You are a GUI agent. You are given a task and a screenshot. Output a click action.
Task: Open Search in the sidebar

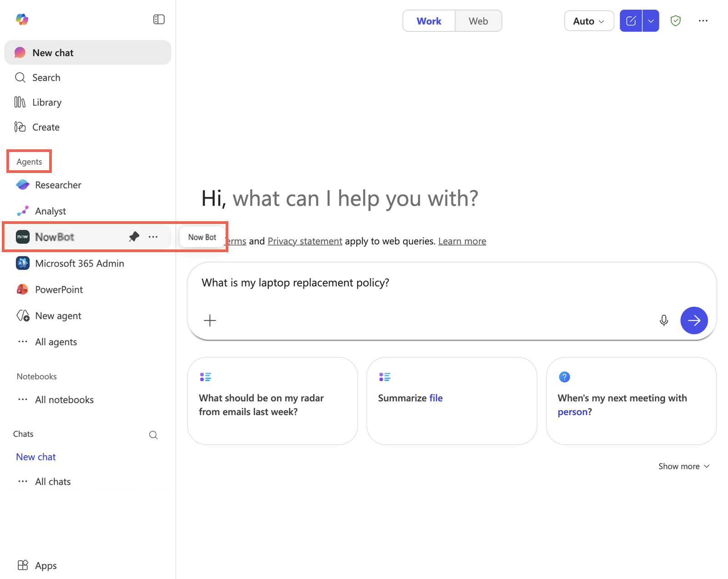click(88, 77)
